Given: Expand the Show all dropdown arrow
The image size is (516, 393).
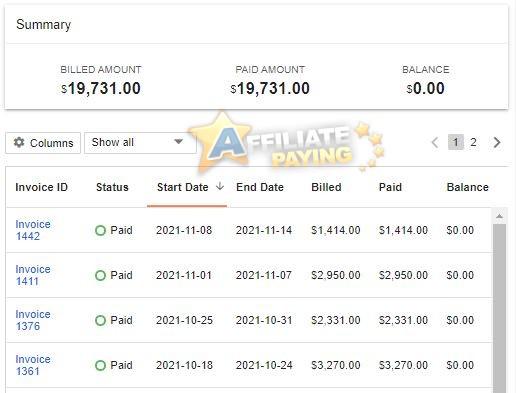Looking at the screenshot, I should point(179,142).
